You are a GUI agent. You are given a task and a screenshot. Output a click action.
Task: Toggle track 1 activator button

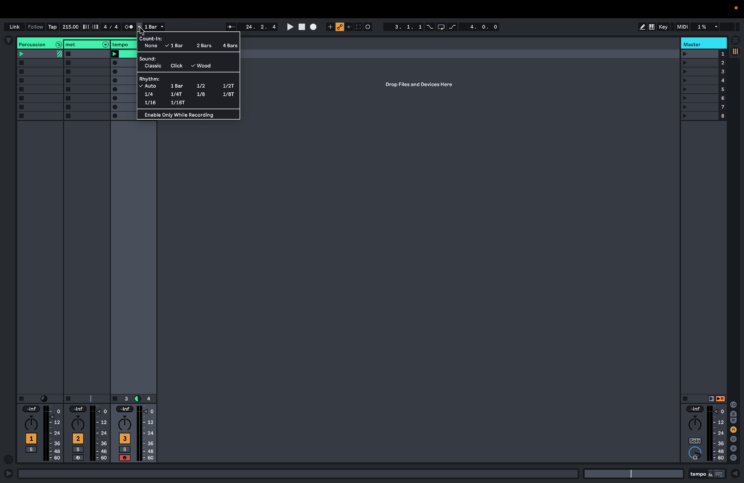pyautogui.click(x=31, y=438)
